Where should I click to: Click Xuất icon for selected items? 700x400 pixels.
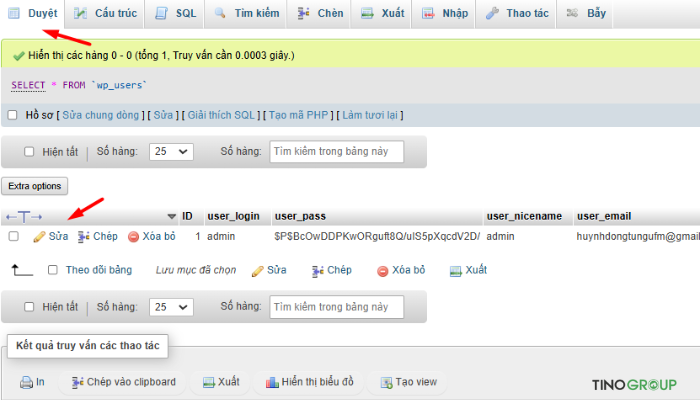click(455, 271)
